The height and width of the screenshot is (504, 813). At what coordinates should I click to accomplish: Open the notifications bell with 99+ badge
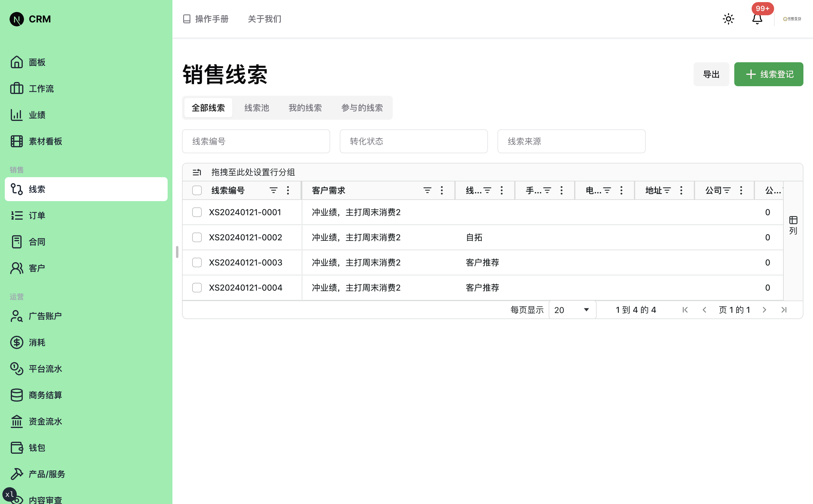click(x=757, y=19)
